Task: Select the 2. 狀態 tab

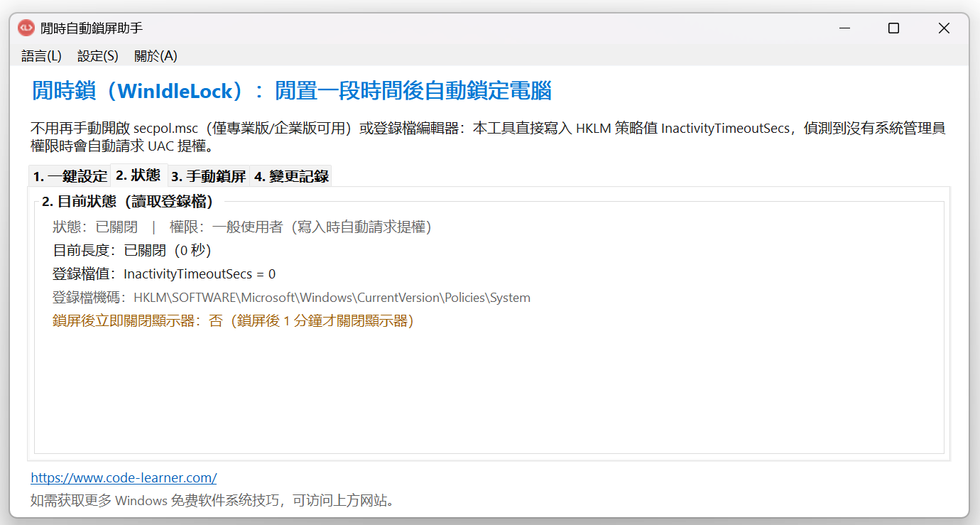Action: tap(138, 175)
